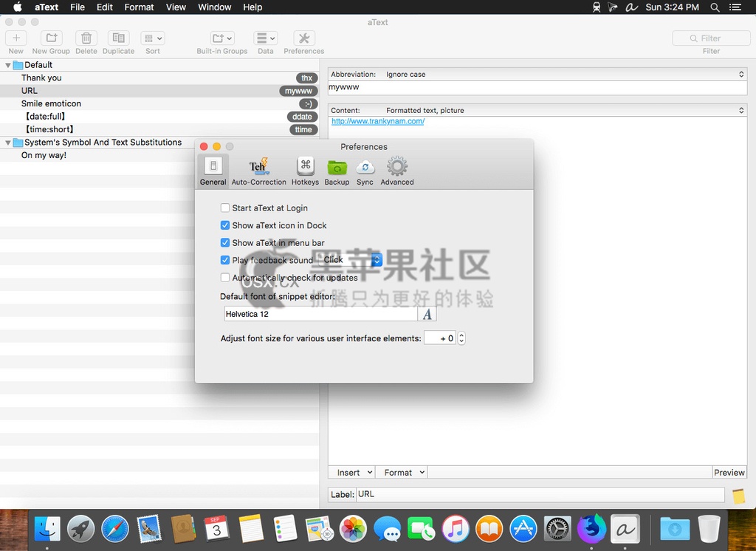Open the Help menu
The image size is (756, 551).
252,7
